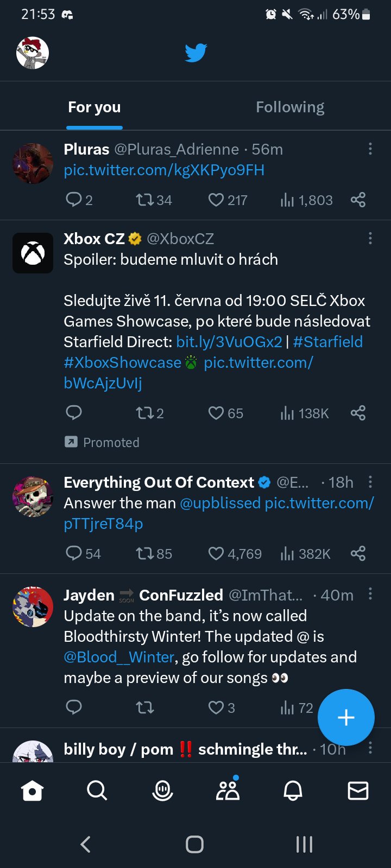391x868 pixels.
Task: Like the Everything Out Of Context tweet
Action: point(216,553)
